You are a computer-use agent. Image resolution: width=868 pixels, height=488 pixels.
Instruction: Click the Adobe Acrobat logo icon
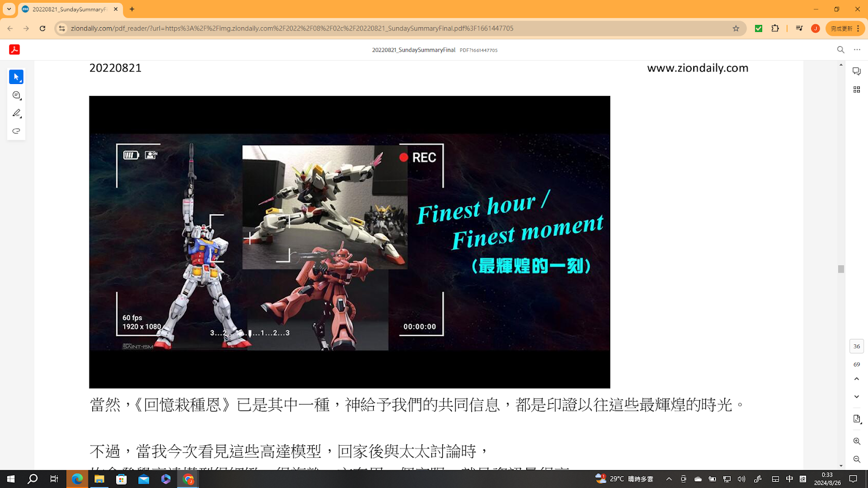pos(15,49)
